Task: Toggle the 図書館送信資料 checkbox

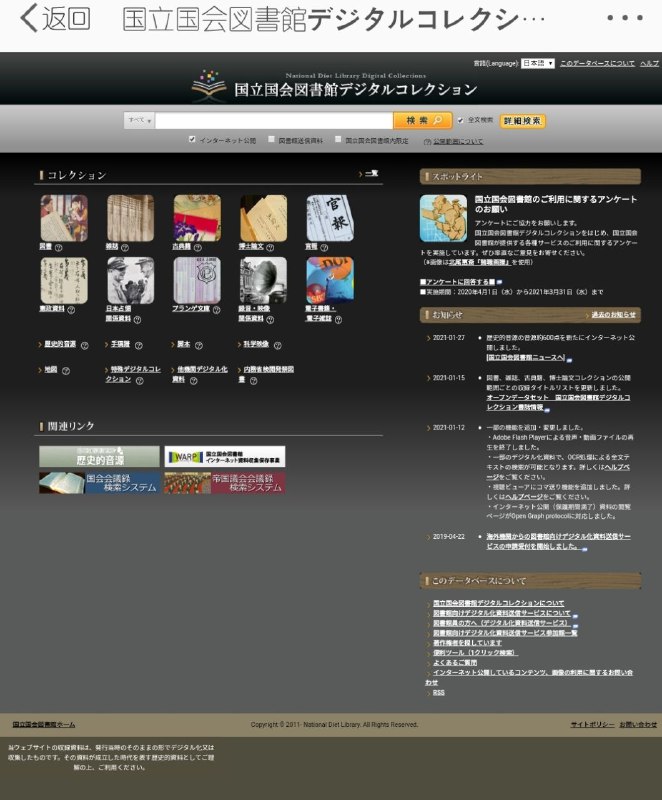Action: coord(272,139)
